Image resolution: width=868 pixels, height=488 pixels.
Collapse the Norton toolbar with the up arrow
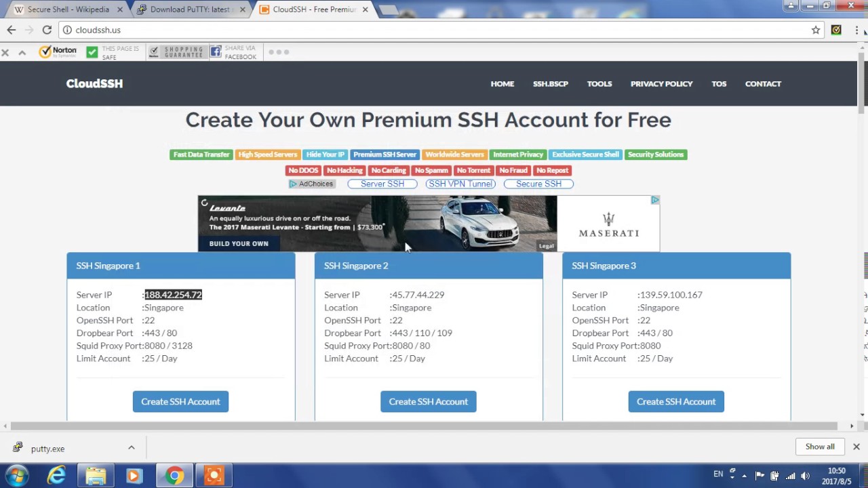click(22, 52)
